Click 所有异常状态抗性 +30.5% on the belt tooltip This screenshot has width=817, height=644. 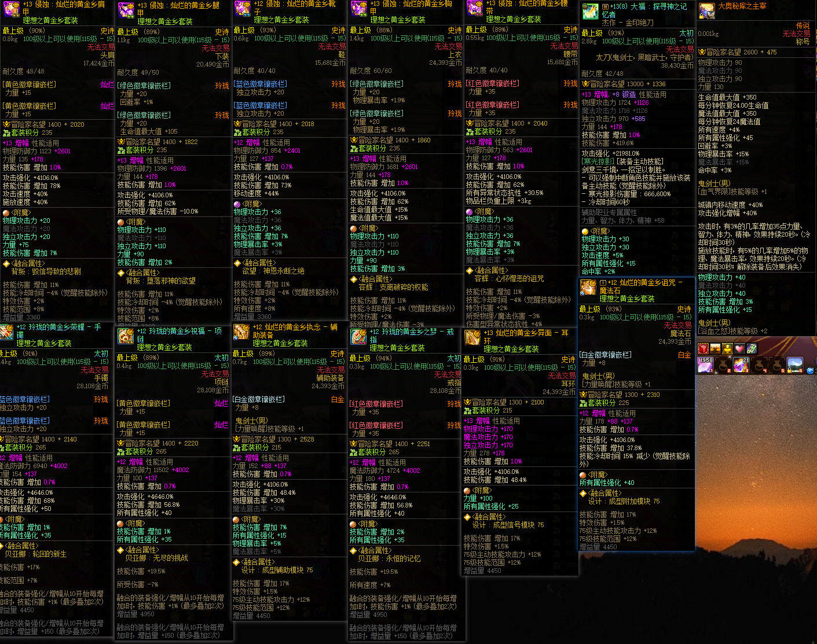tap(504, 193)
